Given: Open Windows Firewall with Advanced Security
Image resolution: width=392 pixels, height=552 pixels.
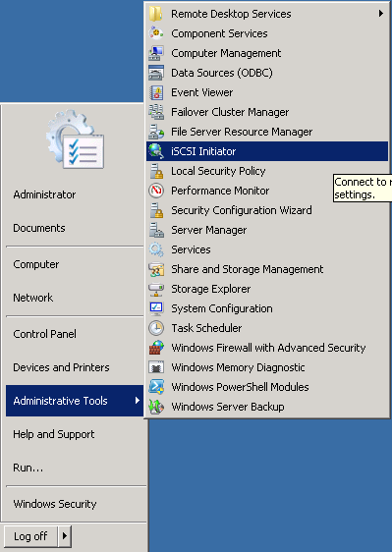Looking at the screenshot, I should click(267, 348).
